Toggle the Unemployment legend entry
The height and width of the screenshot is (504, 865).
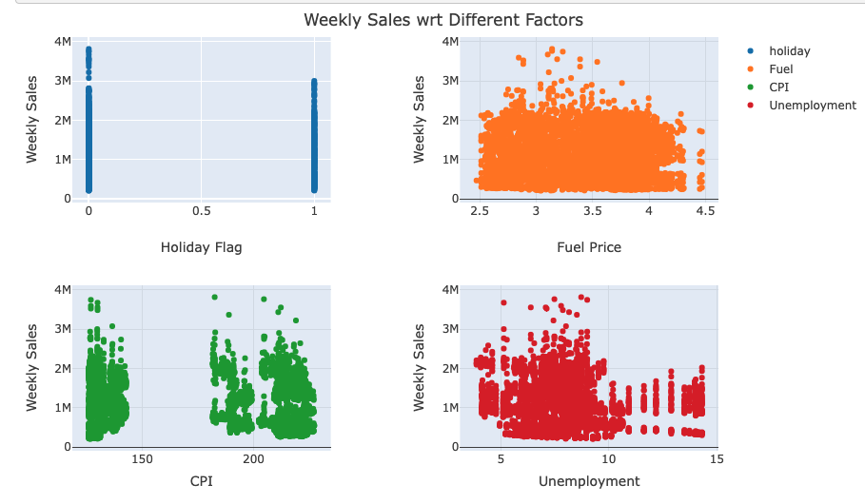[812, 106]
